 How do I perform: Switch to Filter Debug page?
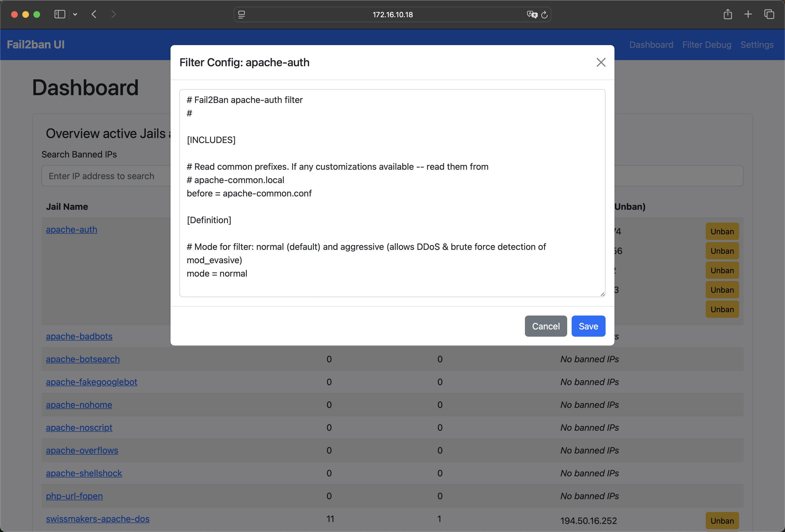pos(707,44)
